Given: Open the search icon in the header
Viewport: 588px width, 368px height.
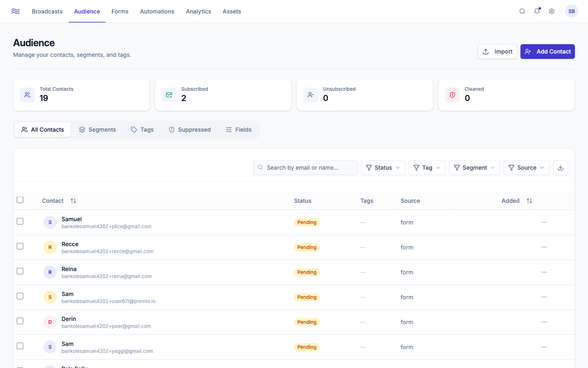Looking at the screenshot, I should click(x=522, y=11).
